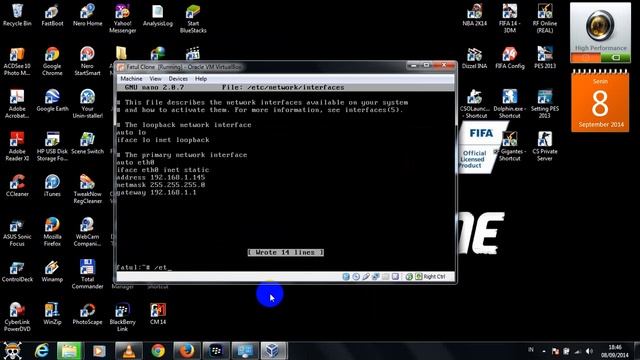The height and width of the screenshot is (360, 640).
Task: Open the Devices menu in VirtualBox
Action: pos(178,78)
